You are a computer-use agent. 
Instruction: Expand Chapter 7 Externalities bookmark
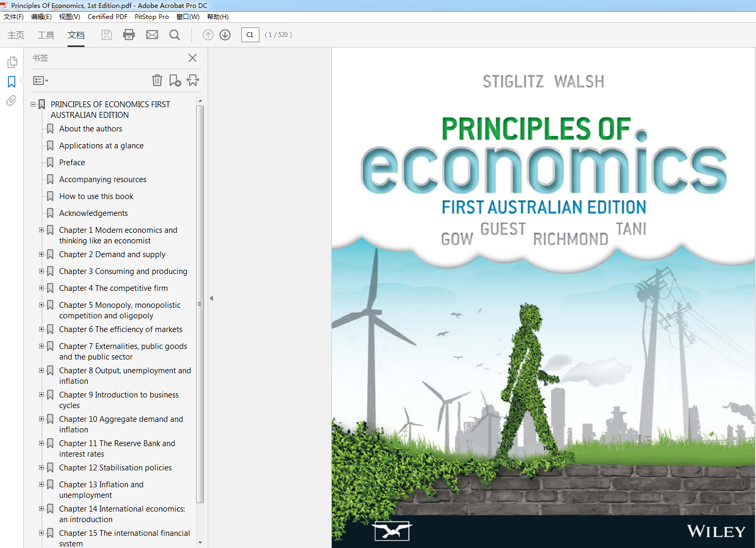[x=41, y=346]
